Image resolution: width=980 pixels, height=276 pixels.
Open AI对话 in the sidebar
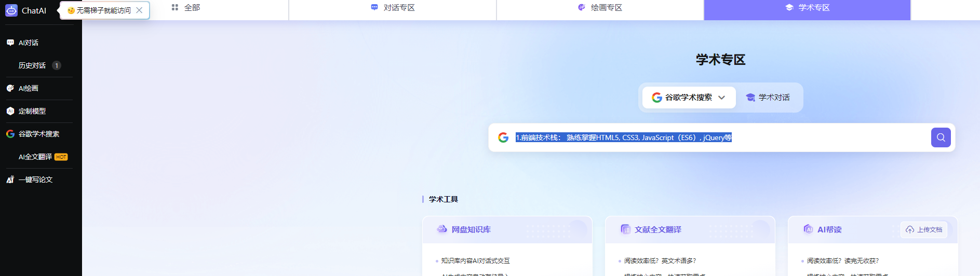pos(29,43)
